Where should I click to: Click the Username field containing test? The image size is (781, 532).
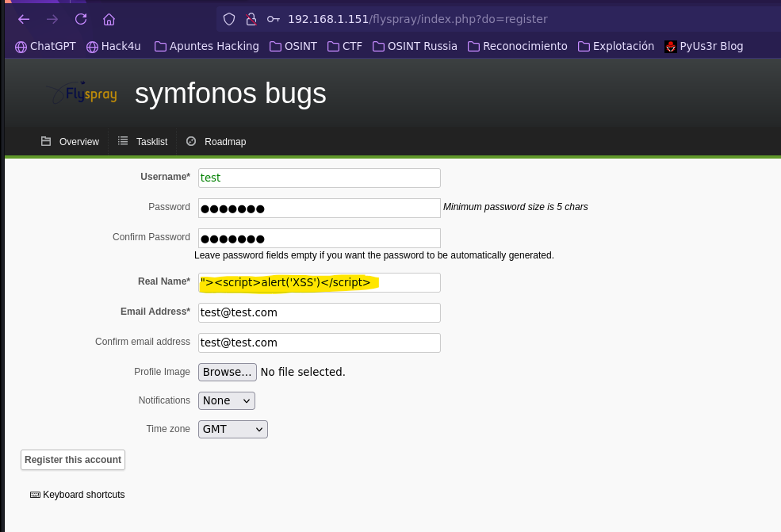(320, 178)
